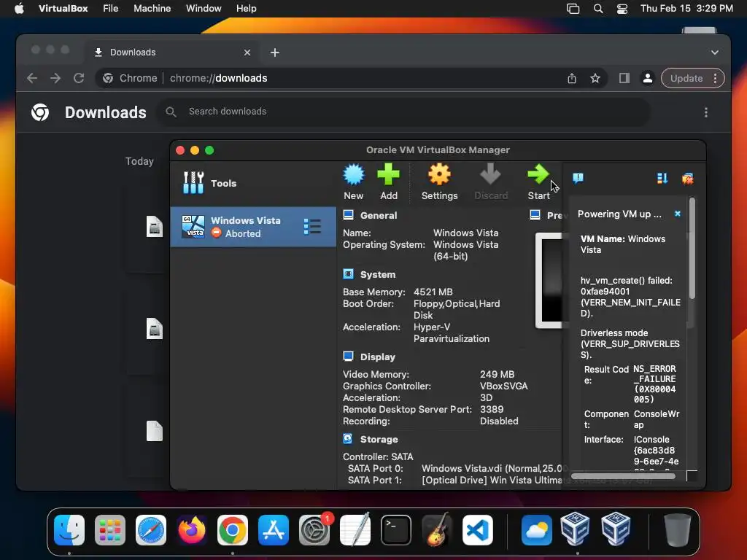This screenshot has height=560, width=747.
Task: Open Launchpad from the dock
Action: (110, 529)
